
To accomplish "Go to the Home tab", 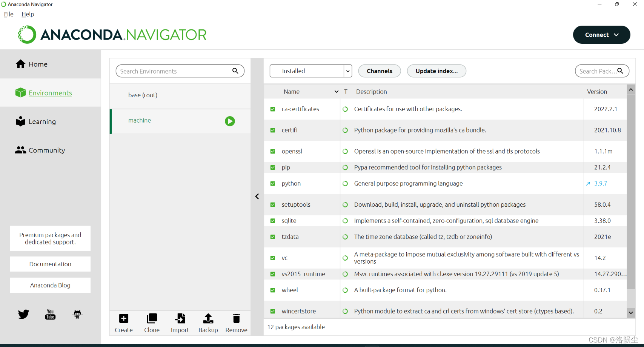I will [51, 64].
